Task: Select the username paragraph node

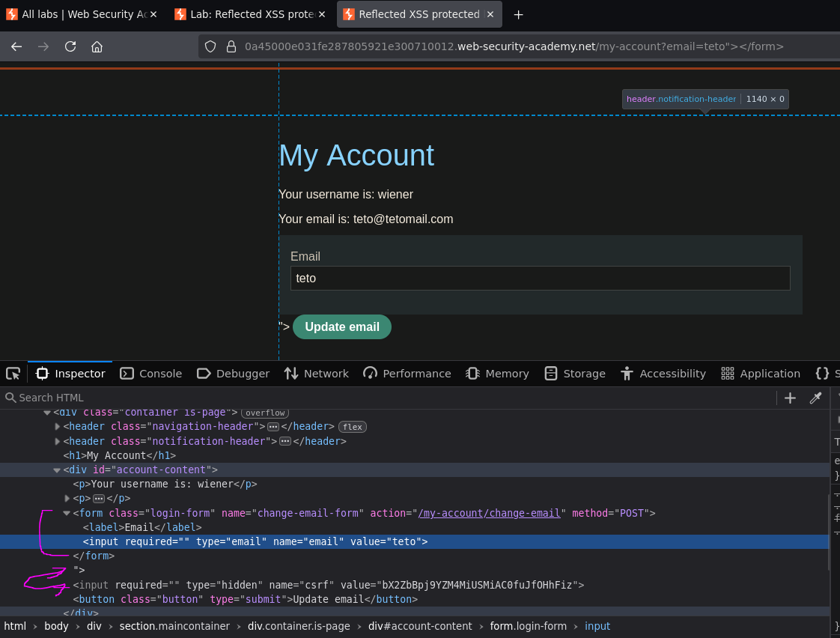Action: [165, 484]
